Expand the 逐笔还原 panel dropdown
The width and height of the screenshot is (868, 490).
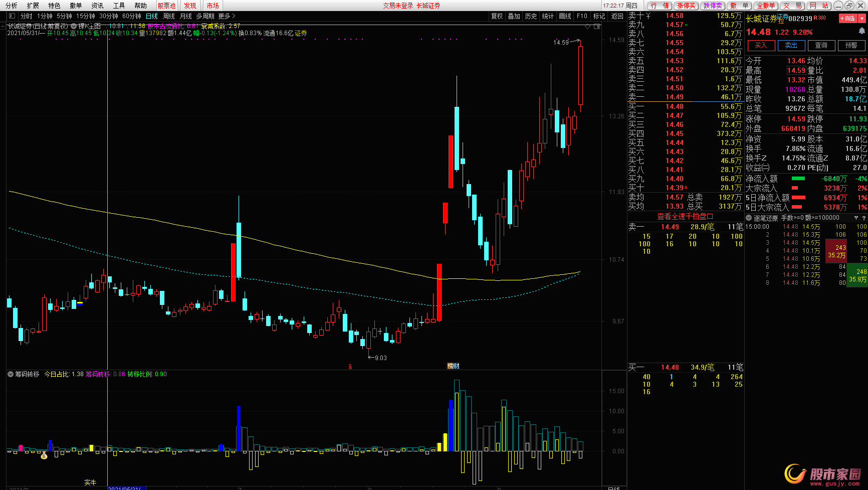(x=749, y=218)
